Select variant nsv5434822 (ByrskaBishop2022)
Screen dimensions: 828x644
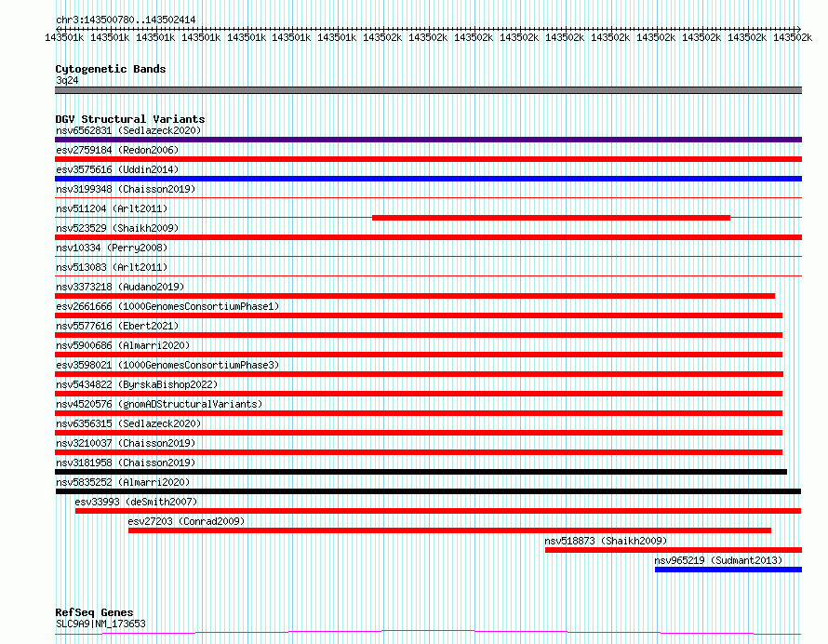[137, 384]
